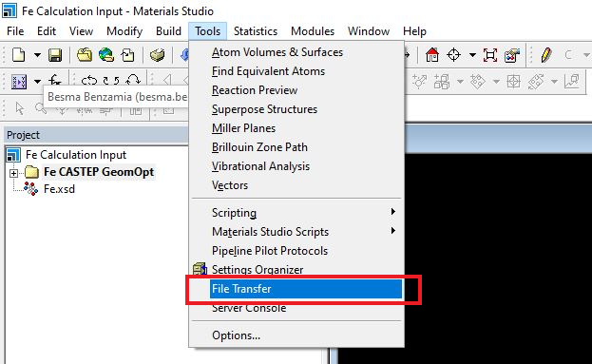Screen dimensions: 592x364
Task: Select the Fe.xsd file in Project
Action: tap(59, 189)
